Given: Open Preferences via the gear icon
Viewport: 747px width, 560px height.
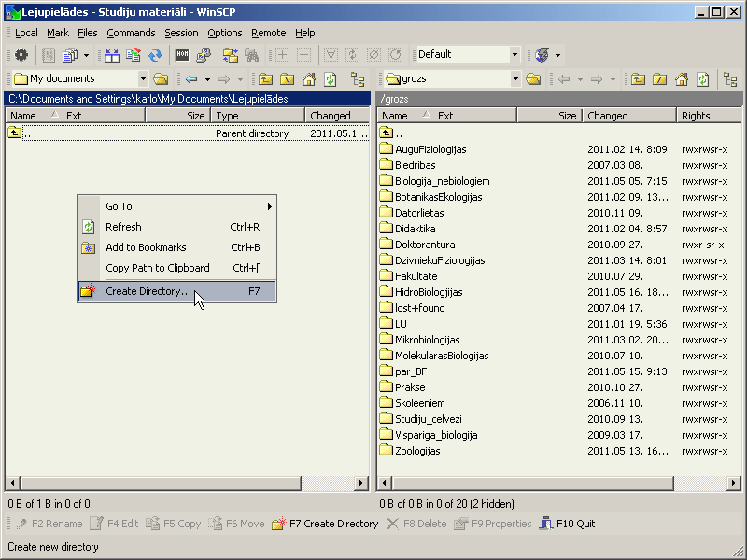Looking at the screenshot, I should (21, 55).
